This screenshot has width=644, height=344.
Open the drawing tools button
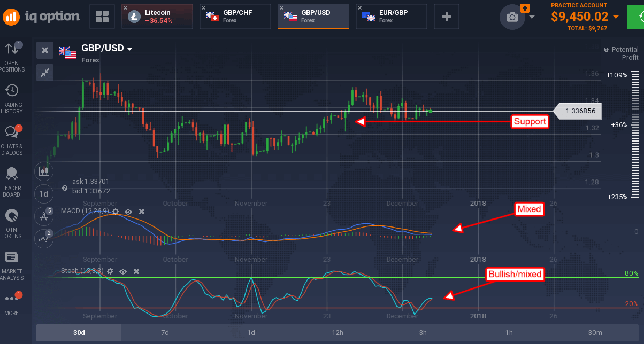click(x=44, y=216)
